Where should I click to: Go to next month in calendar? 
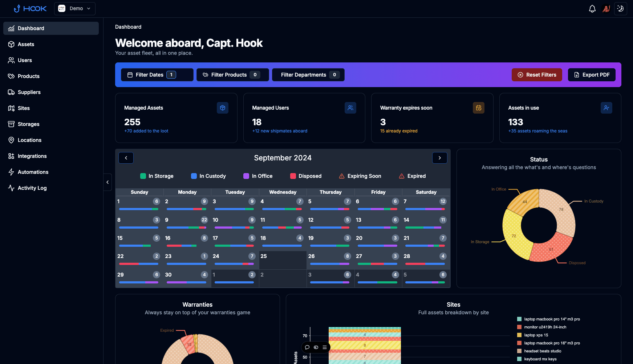tap(439, 158)
